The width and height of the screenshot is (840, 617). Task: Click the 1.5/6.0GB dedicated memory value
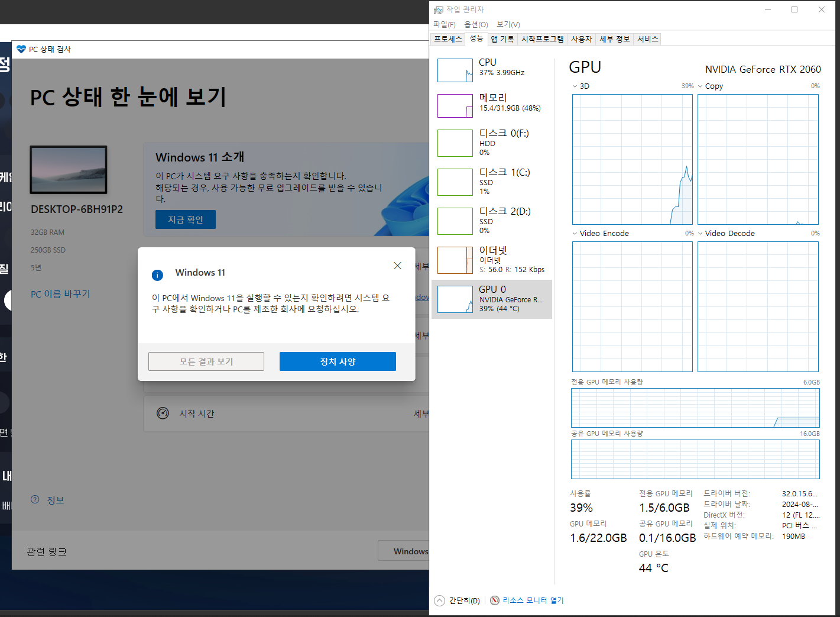(x=664, y=508)
